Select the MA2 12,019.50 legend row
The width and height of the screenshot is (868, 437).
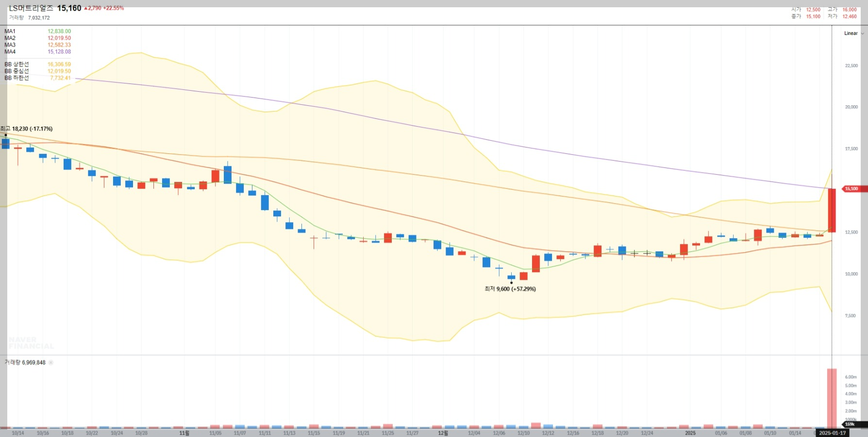(37, 38)
